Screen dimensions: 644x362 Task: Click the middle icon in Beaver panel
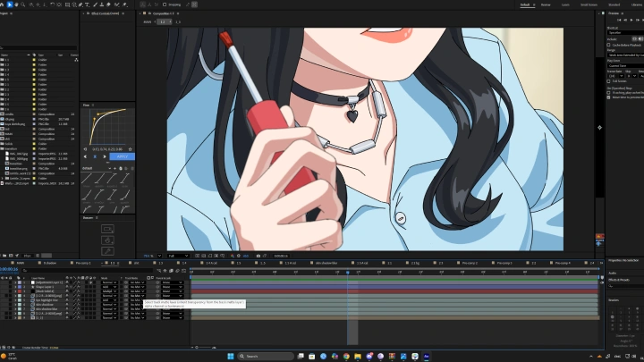coord(107,240)
